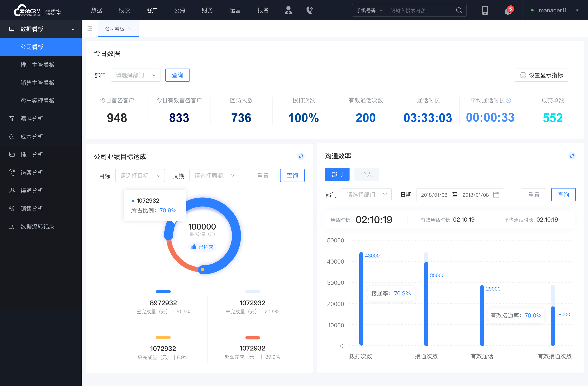
Task: Click the 推广分析 promotion analysis icon
Action: pyautogui.click(x=12, y=154)
